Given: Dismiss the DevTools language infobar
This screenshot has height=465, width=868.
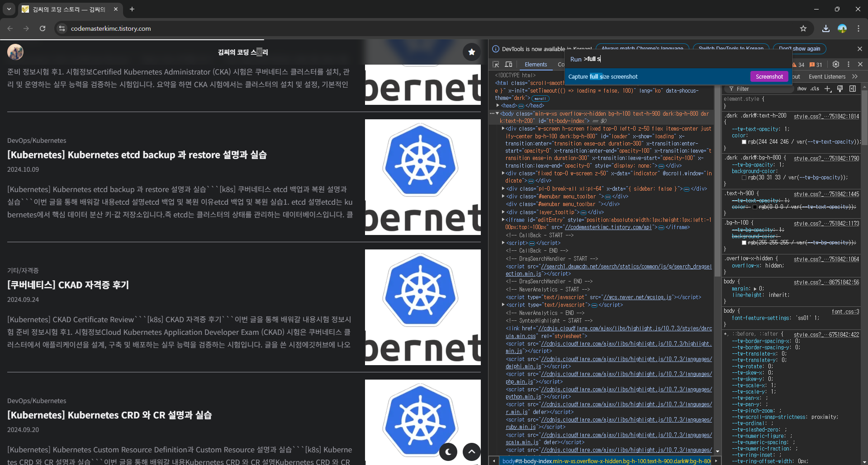Looking at the screenshot, I should tap(859, 49).
